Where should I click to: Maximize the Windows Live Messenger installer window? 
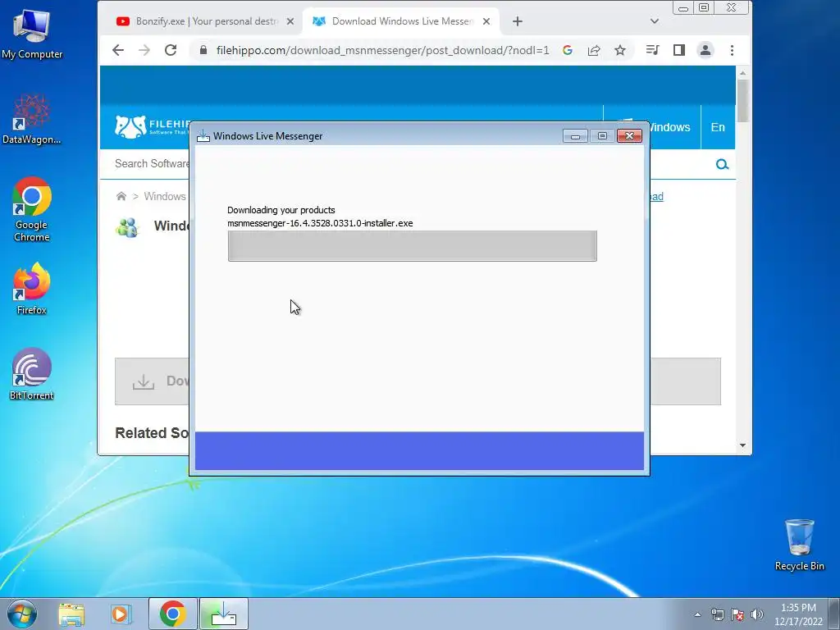pyautogui.click(x=602, y=136)
